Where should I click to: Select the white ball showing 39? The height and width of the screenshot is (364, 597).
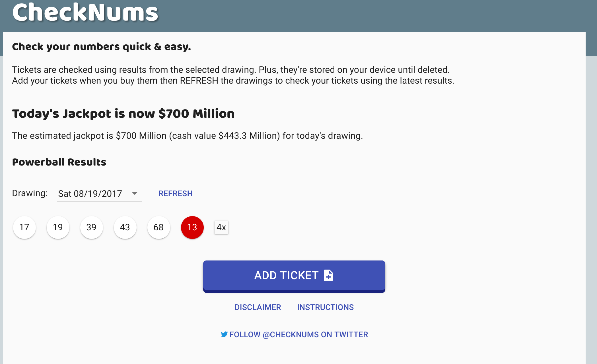click(91, 227)
